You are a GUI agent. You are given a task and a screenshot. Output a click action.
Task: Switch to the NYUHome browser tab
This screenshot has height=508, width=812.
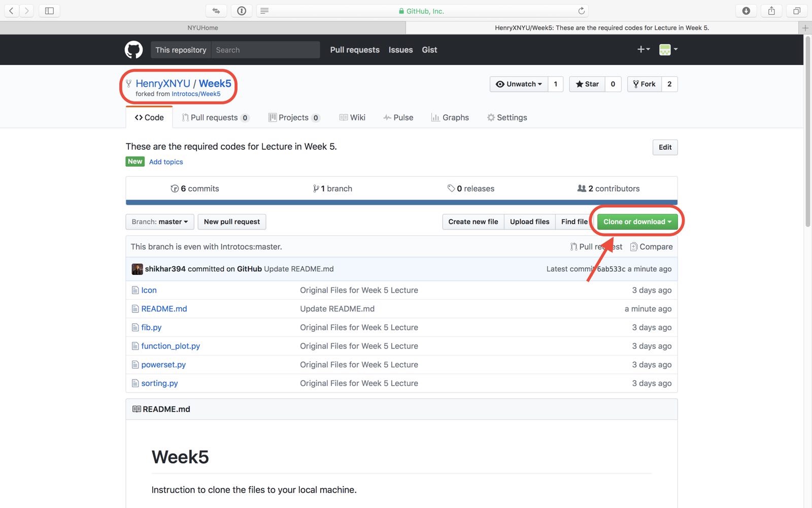[x=203, y=28]
